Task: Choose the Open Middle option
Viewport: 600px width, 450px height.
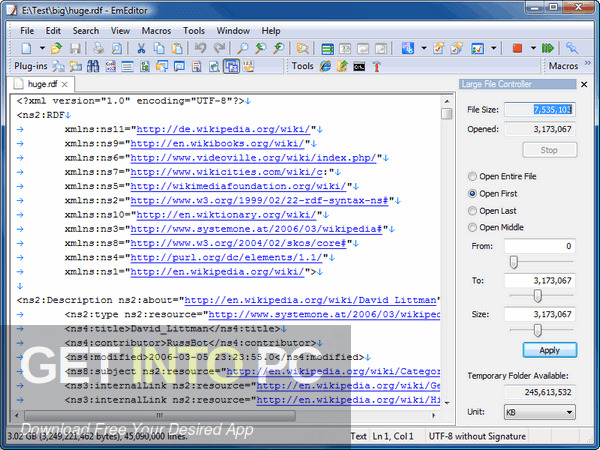Action: [x=496, y=227]
